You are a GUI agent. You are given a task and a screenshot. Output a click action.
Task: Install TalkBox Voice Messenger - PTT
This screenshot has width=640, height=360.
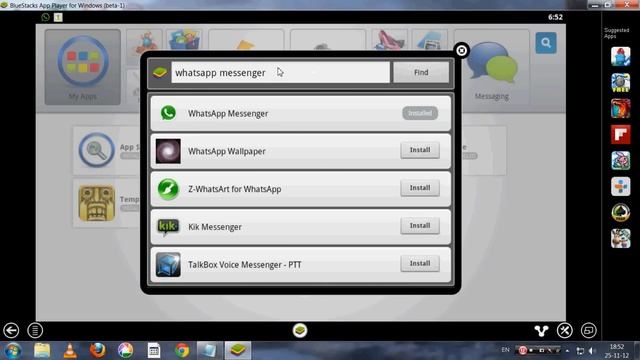tap(420, 264)
